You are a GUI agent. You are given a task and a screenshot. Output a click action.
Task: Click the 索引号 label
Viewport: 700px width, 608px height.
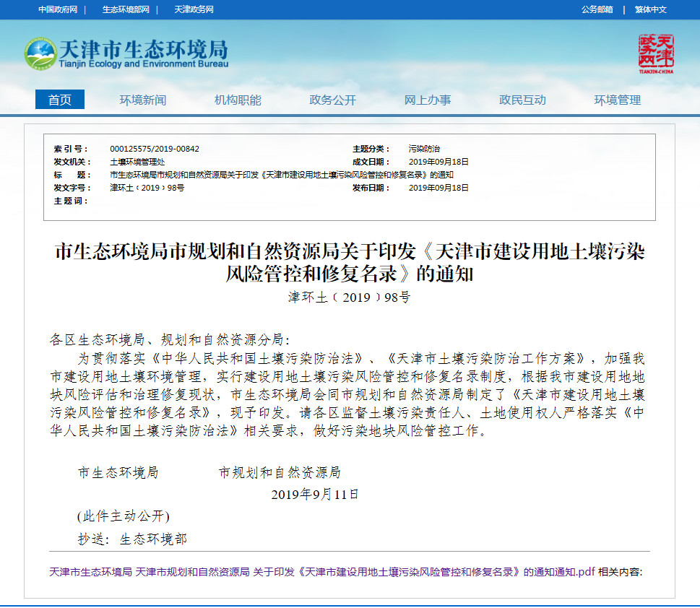tap(71, 149)
